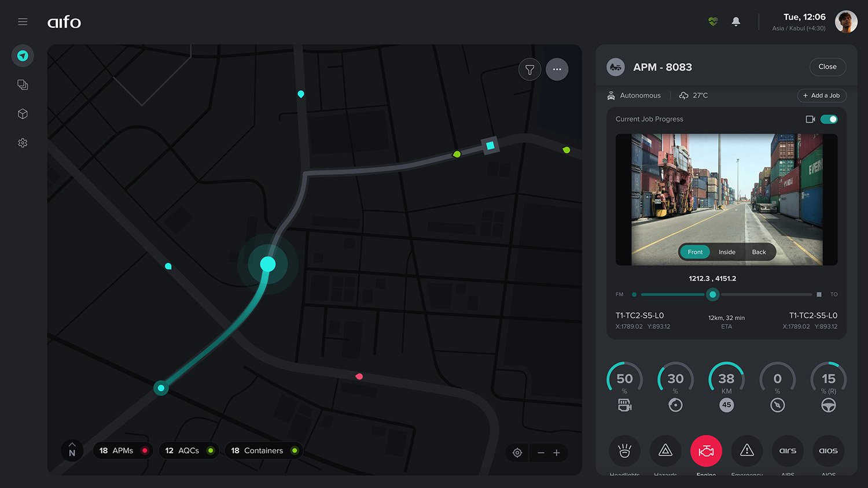
Task: Zoom out the map with minus
Action: 541,453
